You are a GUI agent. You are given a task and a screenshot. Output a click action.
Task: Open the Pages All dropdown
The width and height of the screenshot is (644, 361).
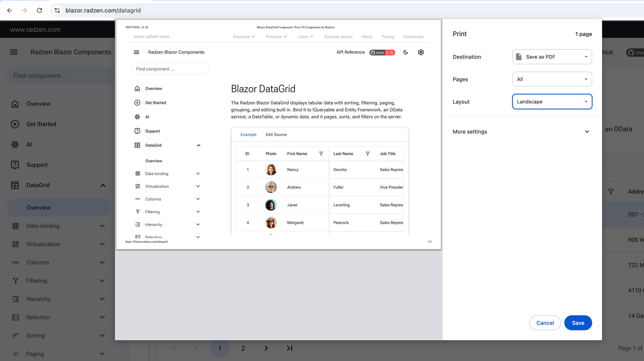click(552, 79)
